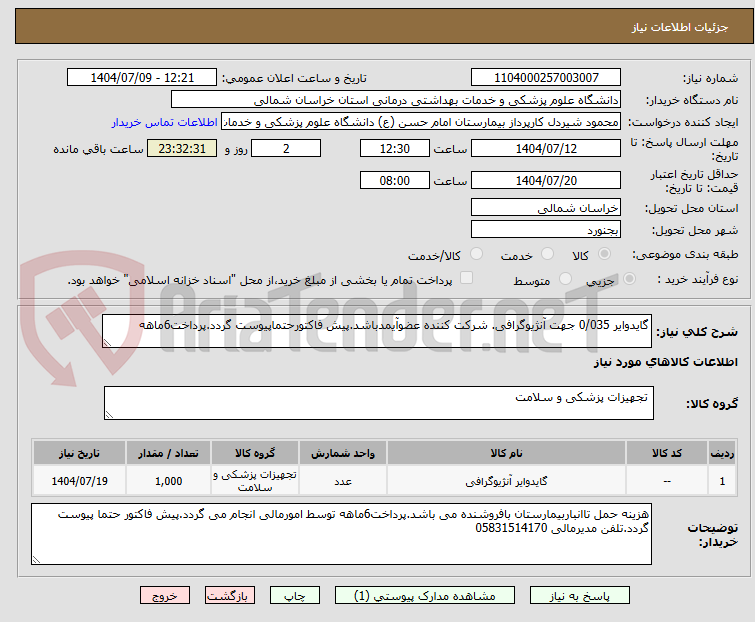This screenshot has height=622, width=755.
Task: Click the واحد شمارش column header
Action: (343, 453)
